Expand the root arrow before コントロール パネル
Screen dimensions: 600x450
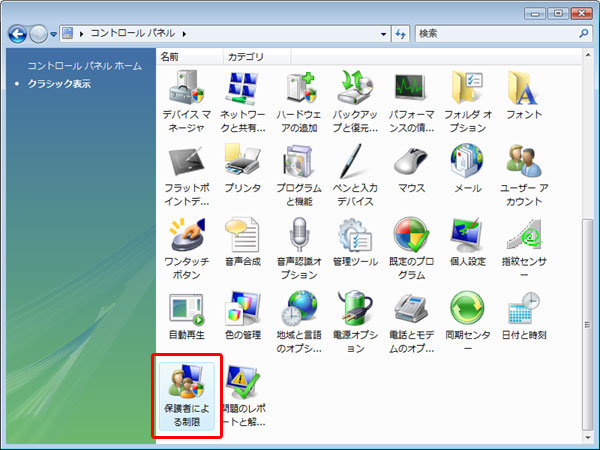[82, 34]
